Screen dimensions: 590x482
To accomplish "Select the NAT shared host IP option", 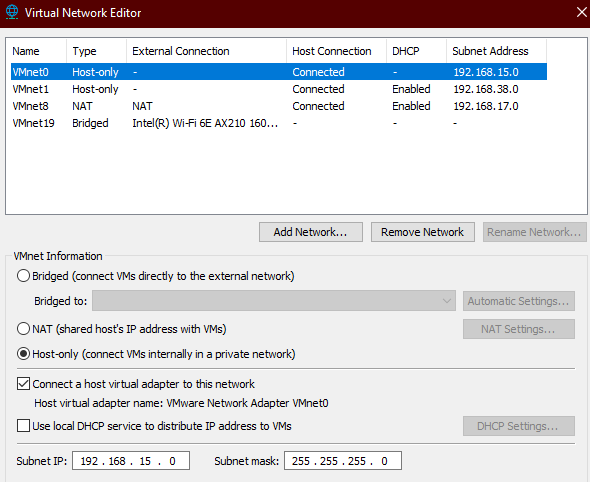I will point(23,329).
